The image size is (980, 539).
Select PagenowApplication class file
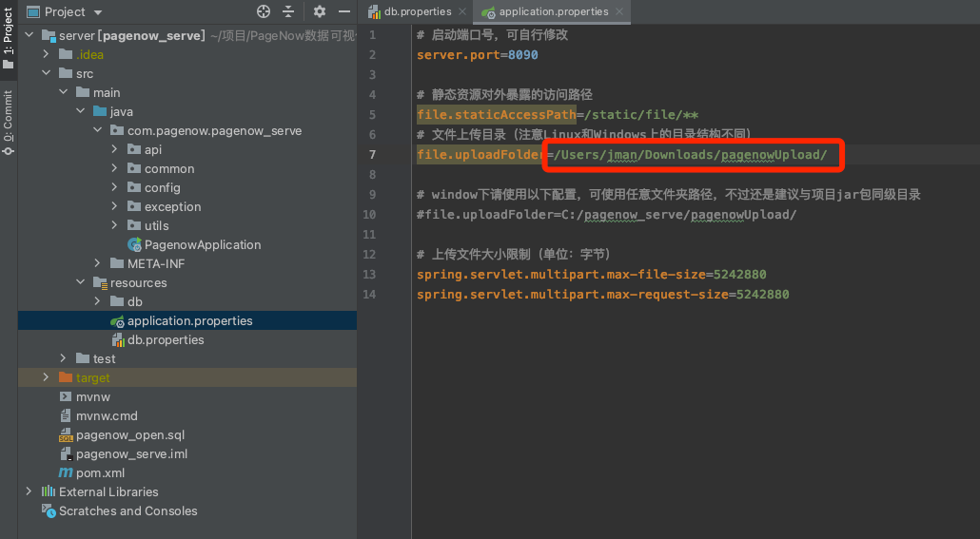click(x=202, y=244)
